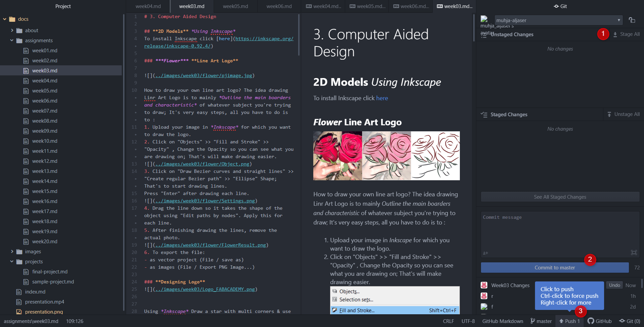644x327 pixels.
Task: Collapse the assignments folder chevron
Action: click(x=12, y=40)
